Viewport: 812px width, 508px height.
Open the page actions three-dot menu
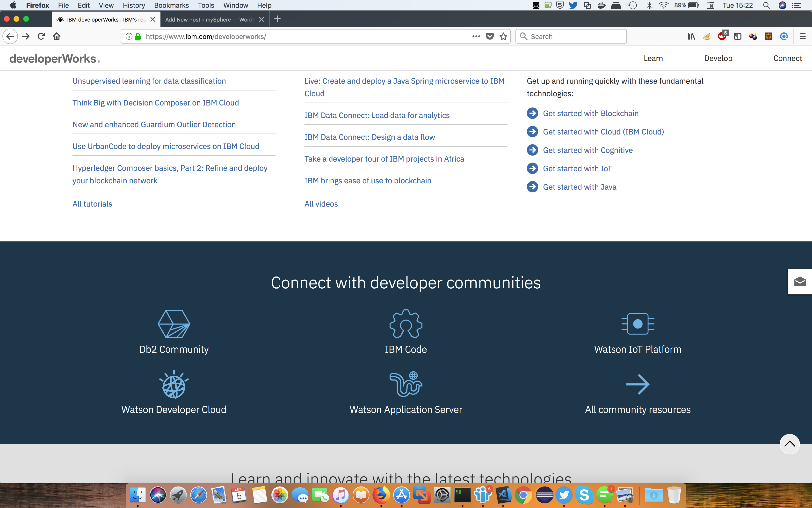click(x=476, y=36)
